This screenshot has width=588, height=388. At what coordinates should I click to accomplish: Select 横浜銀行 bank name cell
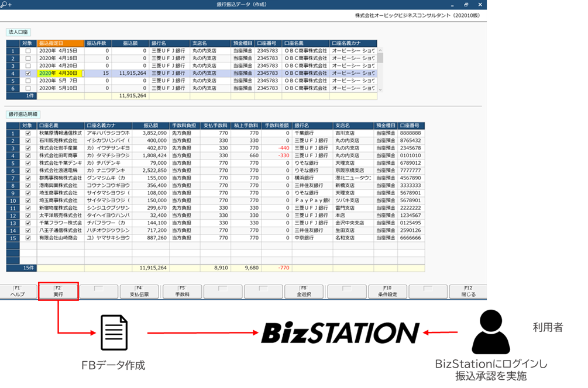click(312, 178)
